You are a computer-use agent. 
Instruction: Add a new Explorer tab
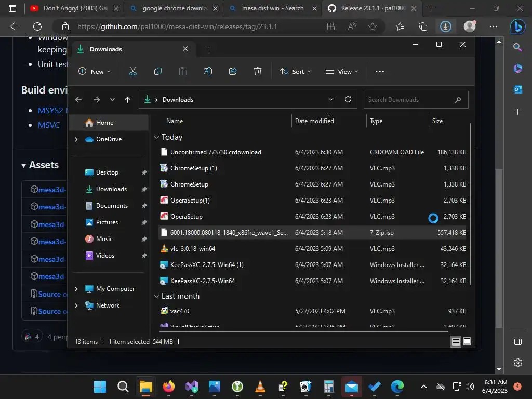click(x=209, y=49)
